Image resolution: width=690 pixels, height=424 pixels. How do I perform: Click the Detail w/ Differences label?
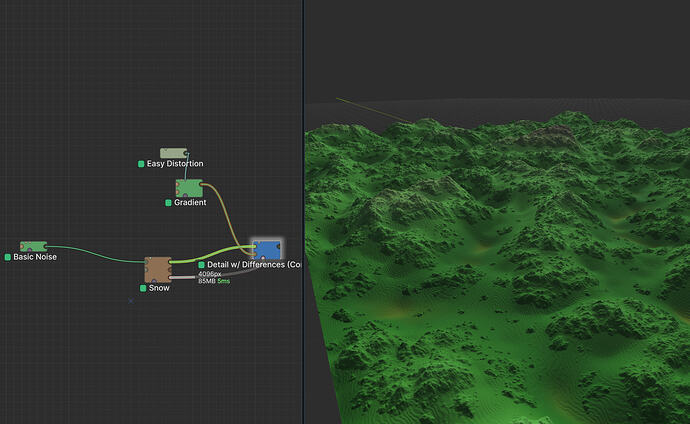pos(254,265)
